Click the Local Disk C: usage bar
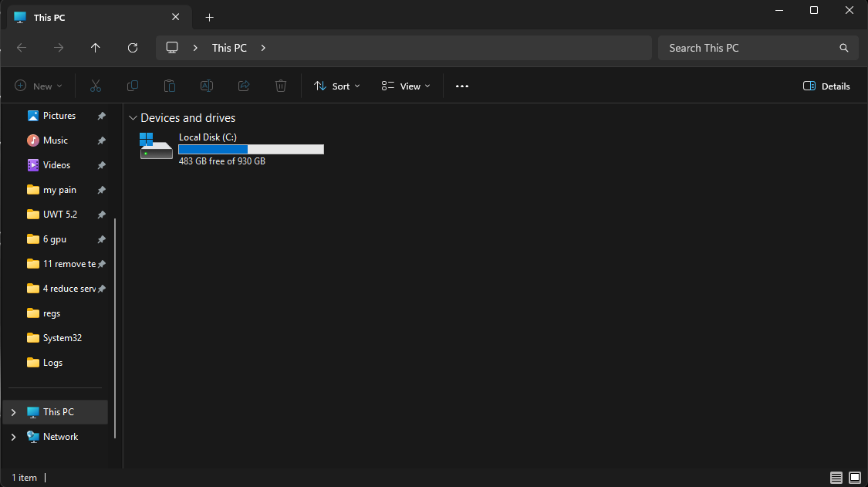This screenshot has width=868, height=487. tap(251, 150)
